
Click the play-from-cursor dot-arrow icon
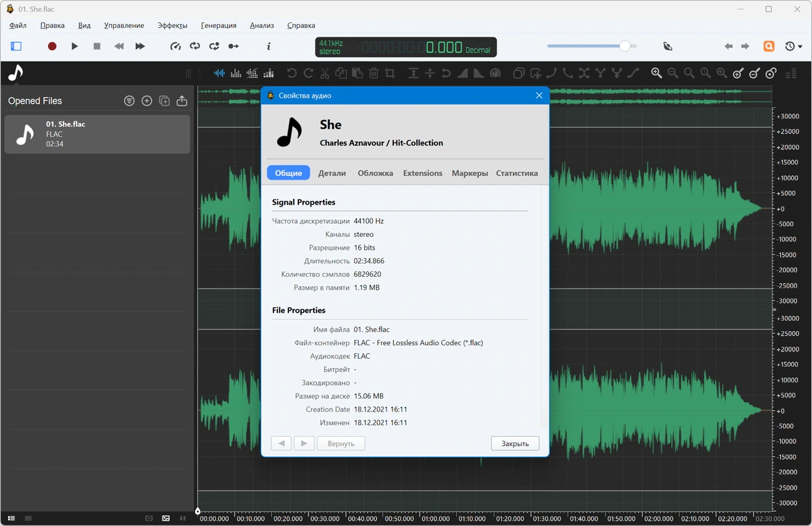(233, 46)
